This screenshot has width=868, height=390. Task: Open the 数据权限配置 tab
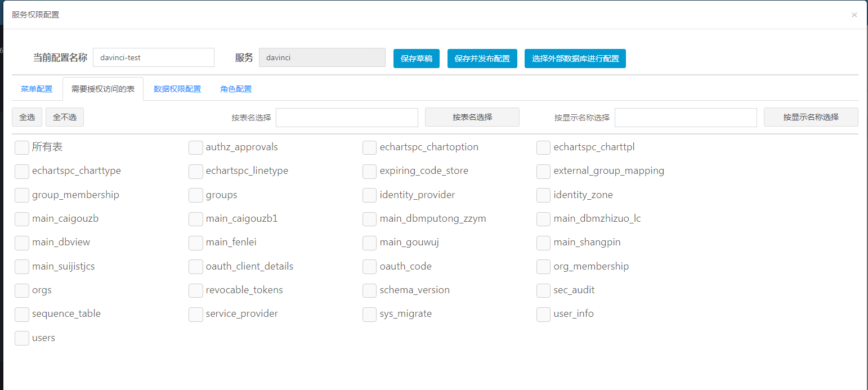coord(177,89)
